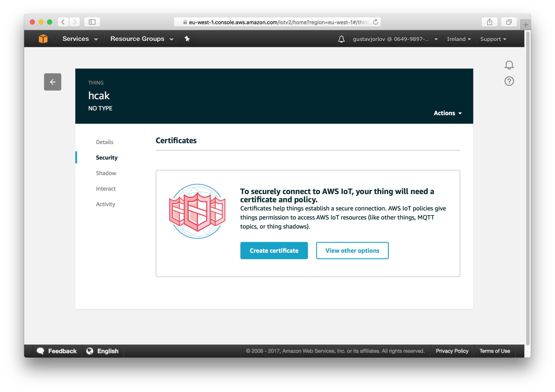Viewport: 555px width, 392px height.
Task: Open the help question mark icon
Action: (509, 81)
